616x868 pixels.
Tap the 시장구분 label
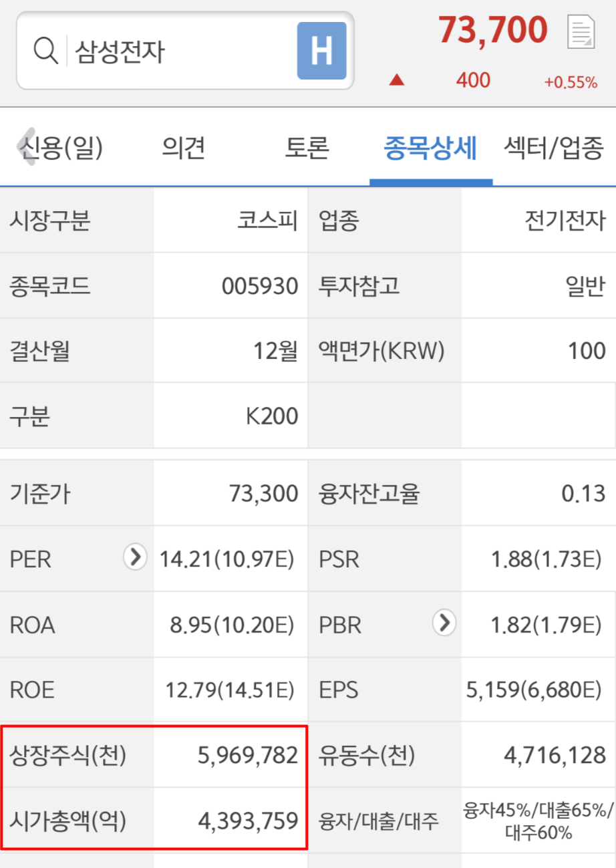49,221
